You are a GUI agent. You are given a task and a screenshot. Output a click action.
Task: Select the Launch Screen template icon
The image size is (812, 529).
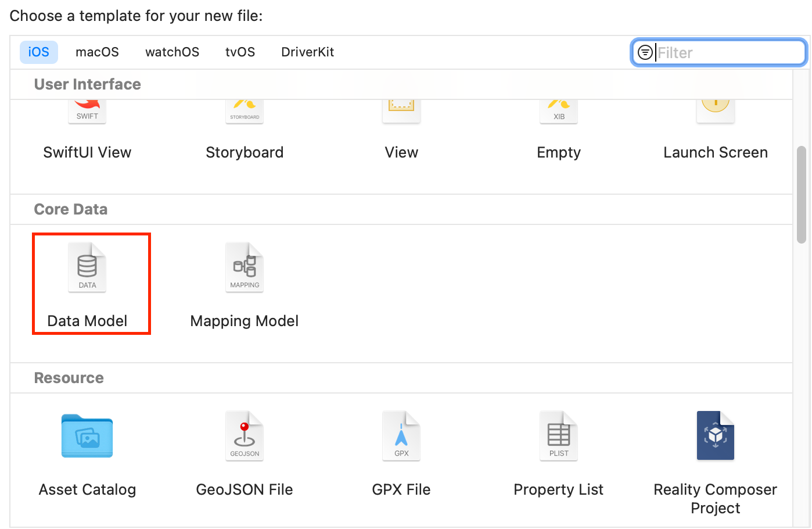(716, 112)
